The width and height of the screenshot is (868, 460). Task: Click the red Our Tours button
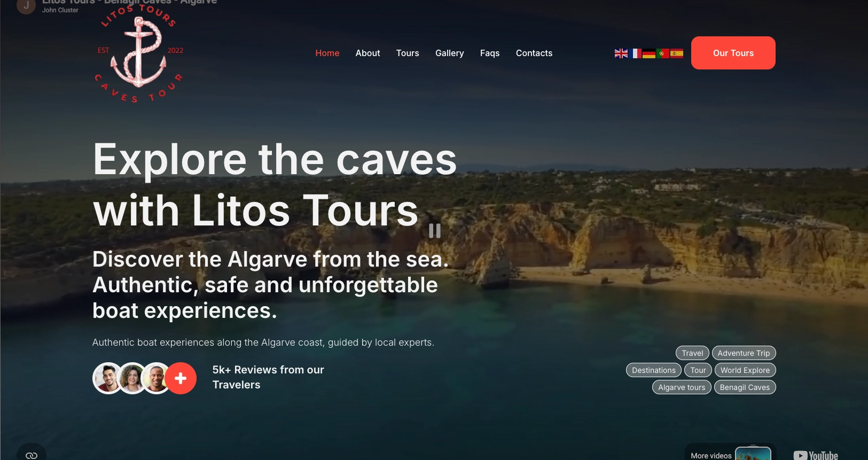[733, 53]
